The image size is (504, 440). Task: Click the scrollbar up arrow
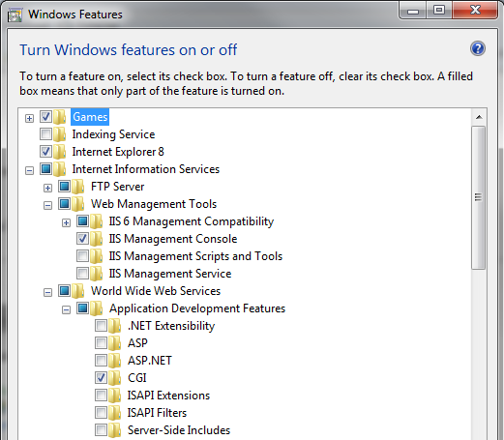479,117
